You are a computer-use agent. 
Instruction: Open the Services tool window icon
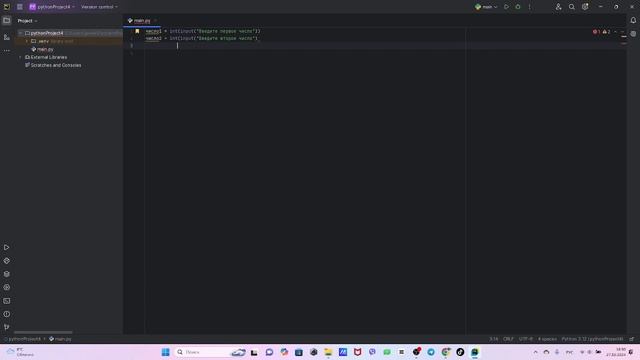(7, 287)
